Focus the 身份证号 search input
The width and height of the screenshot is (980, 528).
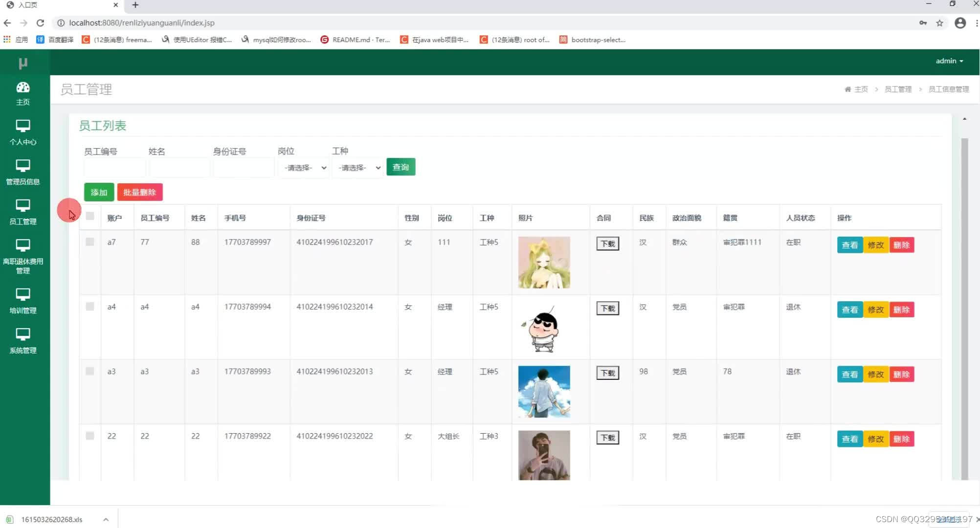(244, 168)
